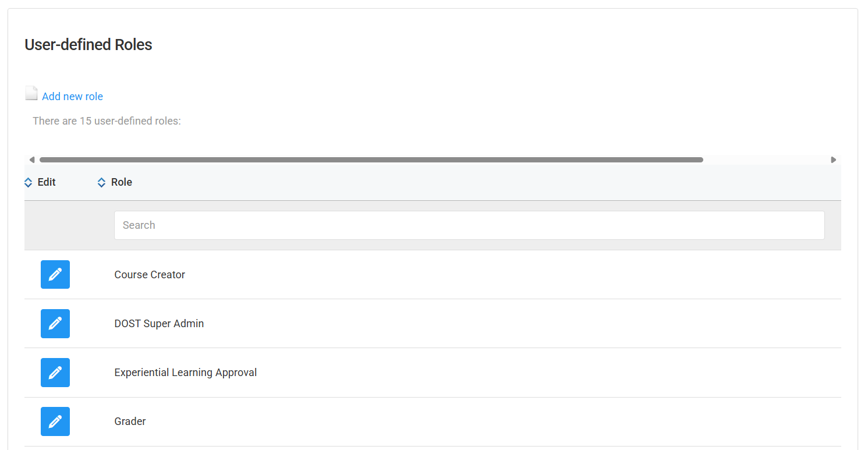Toggle sort arrows on the Role column
This screenshot has width=868, height=450.
pyautogui.click(x=101, y=183)
